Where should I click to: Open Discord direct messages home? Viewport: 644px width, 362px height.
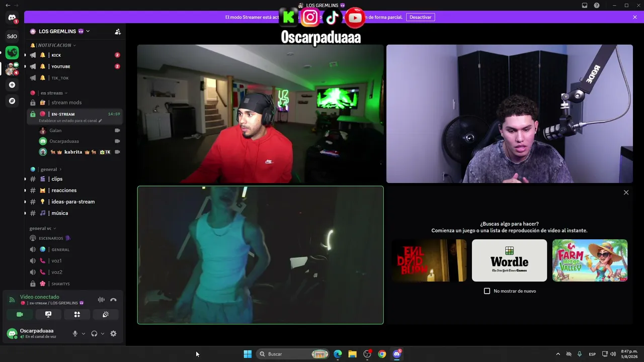[12, 18]
